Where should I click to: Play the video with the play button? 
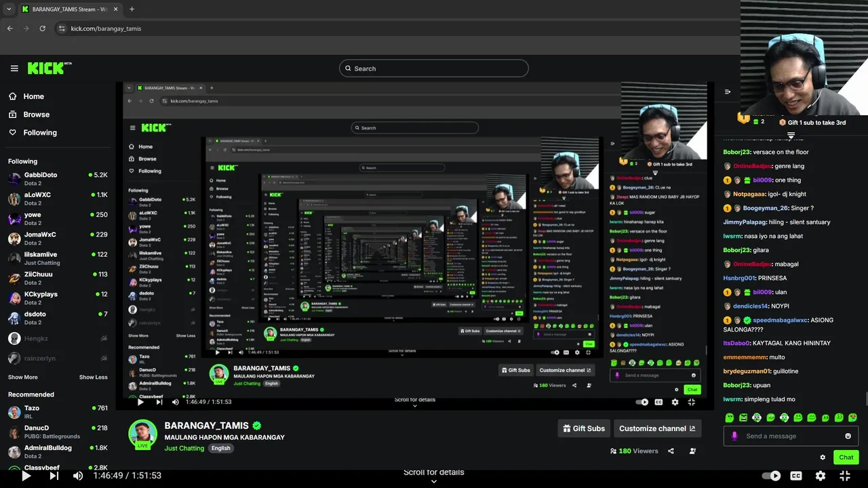[x=25, y=476]
